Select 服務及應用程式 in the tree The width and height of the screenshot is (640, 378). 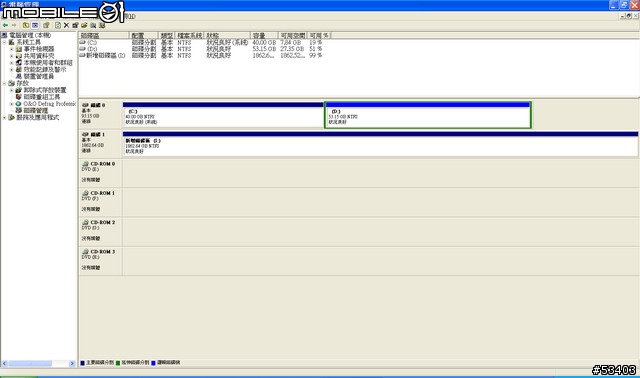pos(38,118)
